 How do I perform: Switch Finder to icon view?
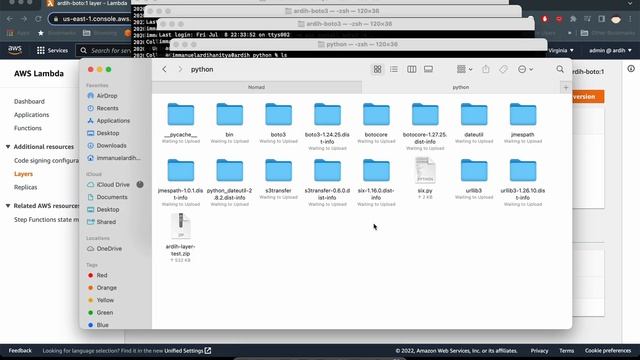(x=377, y=69)
